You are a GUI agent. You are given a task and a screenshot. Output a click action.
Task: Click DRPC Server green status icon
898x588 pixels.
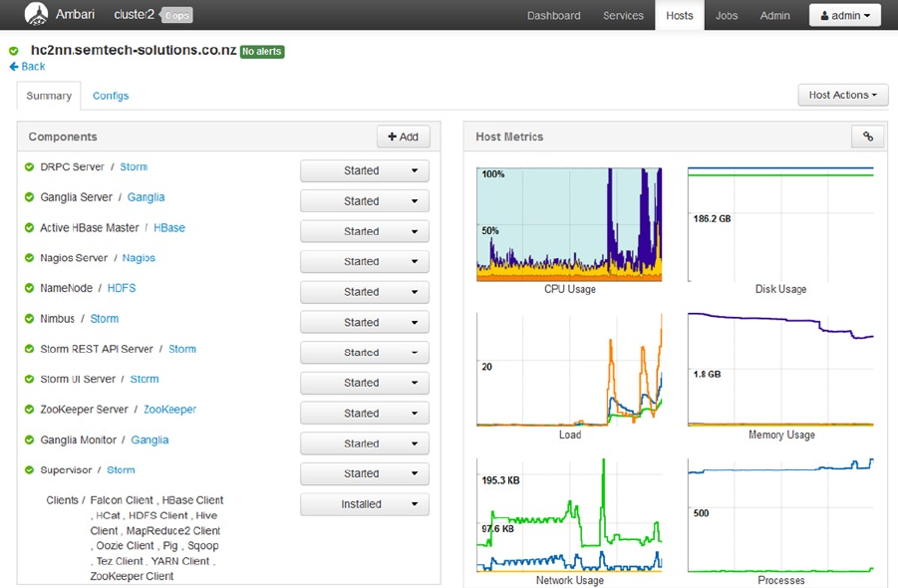(29, 166)
